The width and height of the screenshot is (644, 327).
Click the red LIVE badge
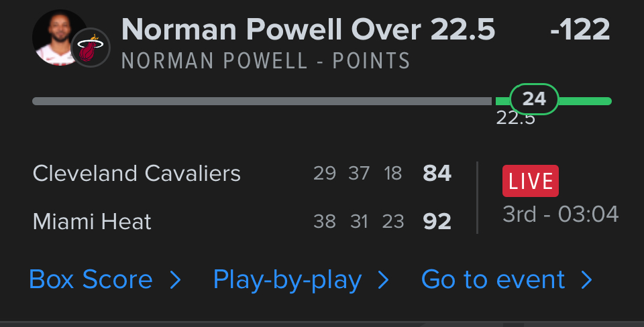pos(530,181)
